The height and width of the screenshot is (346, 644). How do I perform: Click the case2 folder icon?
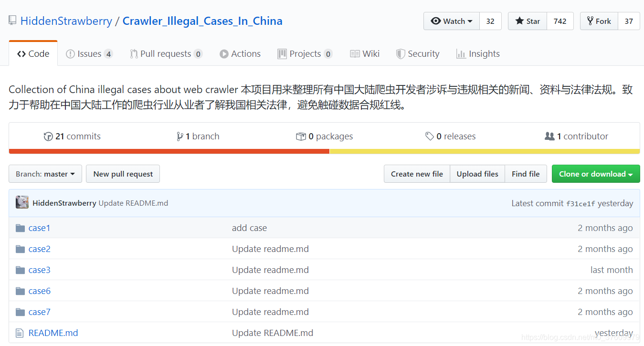click(20, 249)
